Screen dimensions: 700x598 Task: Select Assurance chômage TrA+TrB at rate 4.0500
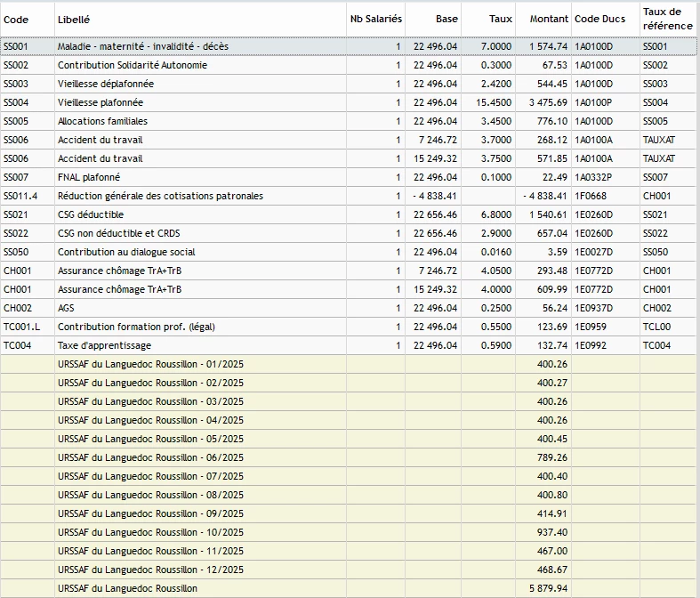point(348,271)
